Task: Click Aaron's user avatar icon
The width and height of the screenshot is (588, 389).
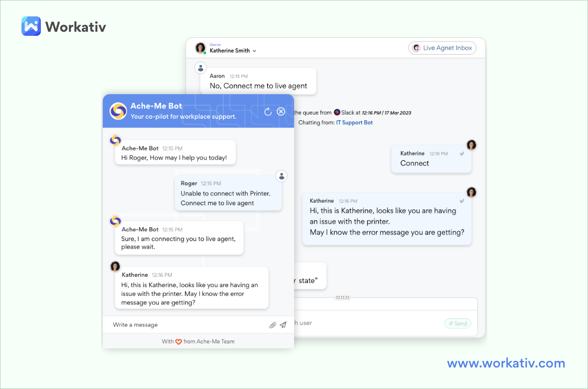Action: [x=200, y=68]
